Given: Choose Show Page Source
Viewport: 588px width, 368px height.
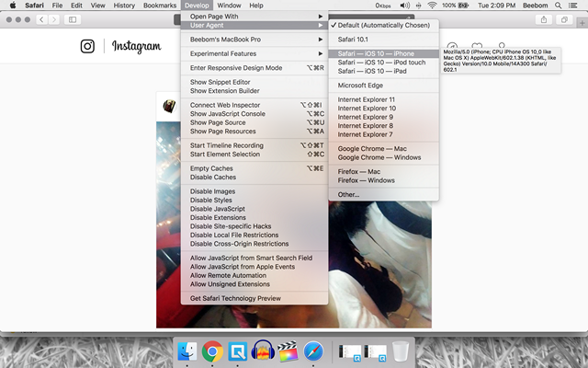Looking at the screenshot, I should point(254,122).
